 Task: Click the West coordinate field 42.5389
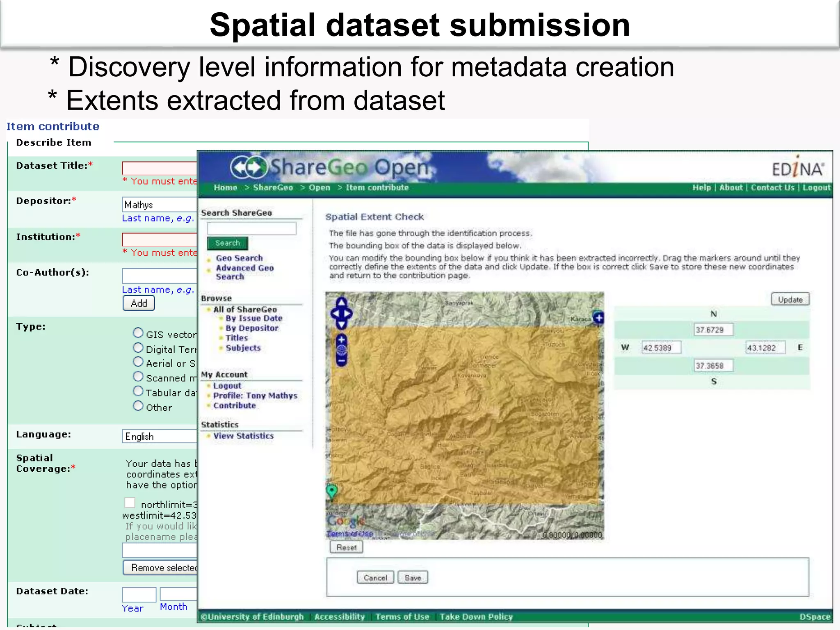[x=662, y=348]
